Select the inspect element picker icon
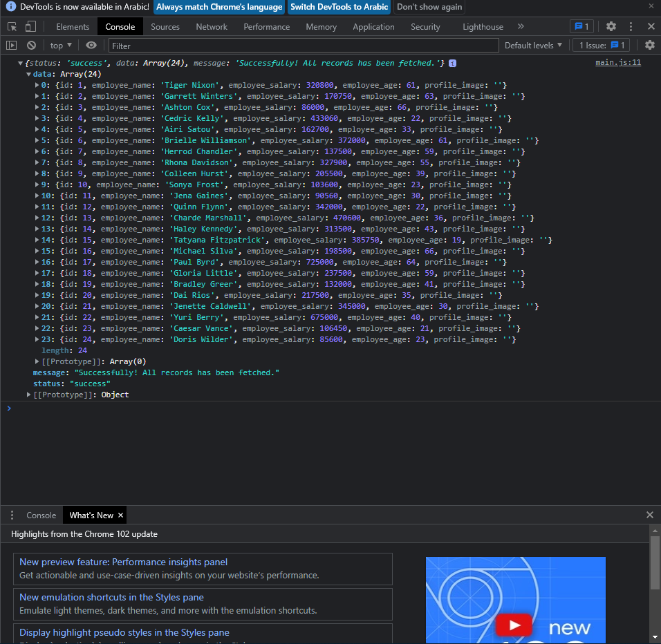The image size is (661, 644). click(12, 26)
